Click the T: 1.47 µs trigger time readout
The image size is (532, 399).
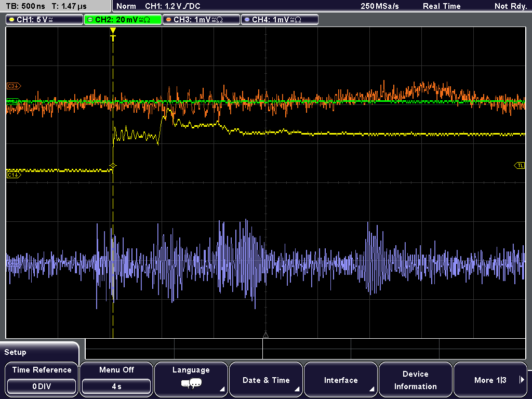coord(69,6)
